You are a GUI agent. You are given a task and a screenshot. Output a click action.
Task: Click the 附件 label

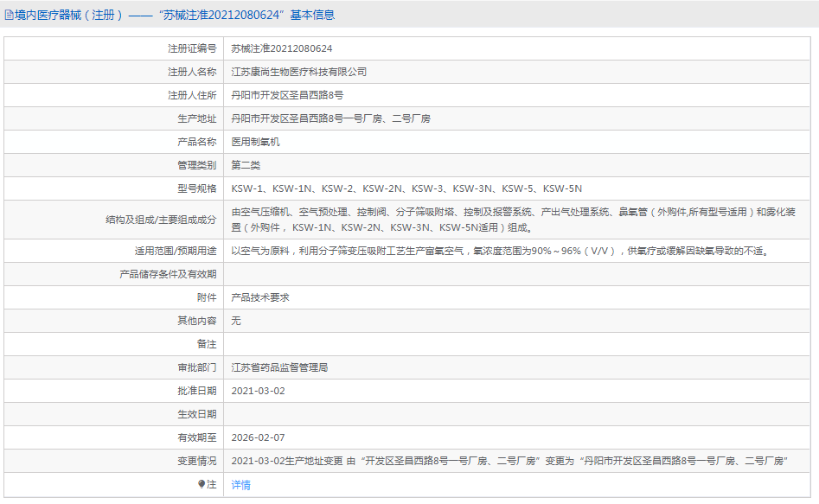pos(207,297)
